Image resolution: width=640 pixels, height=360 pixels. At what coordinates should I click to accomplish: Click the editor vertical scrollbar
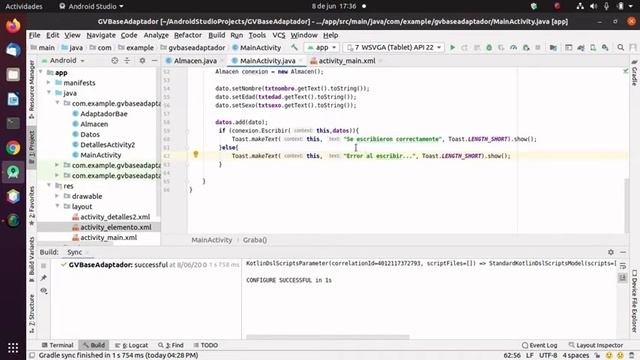coord(627,206)
